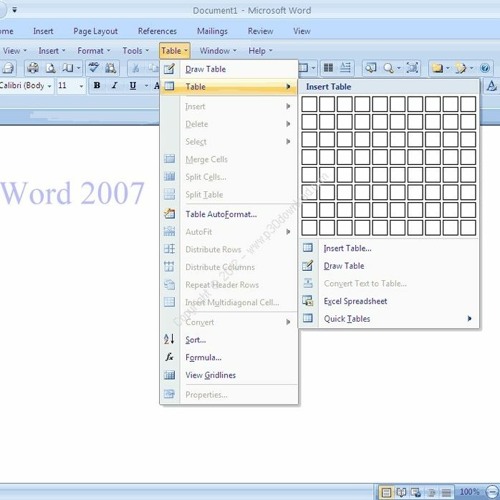The image size is (500, 500).
Task: Open the font name dropdown Calibri
Action: click(49, 86)
